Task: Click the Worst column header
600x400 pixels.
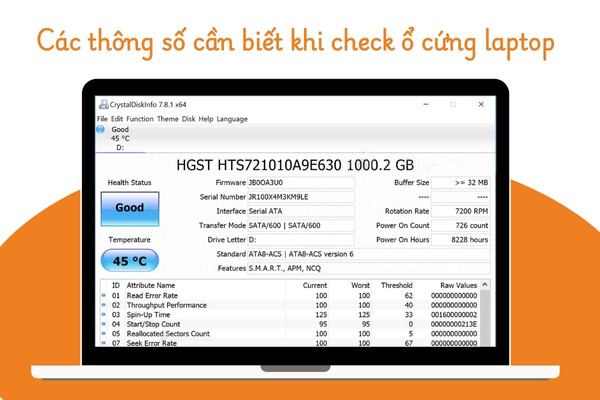Action: tap(360, 285)
